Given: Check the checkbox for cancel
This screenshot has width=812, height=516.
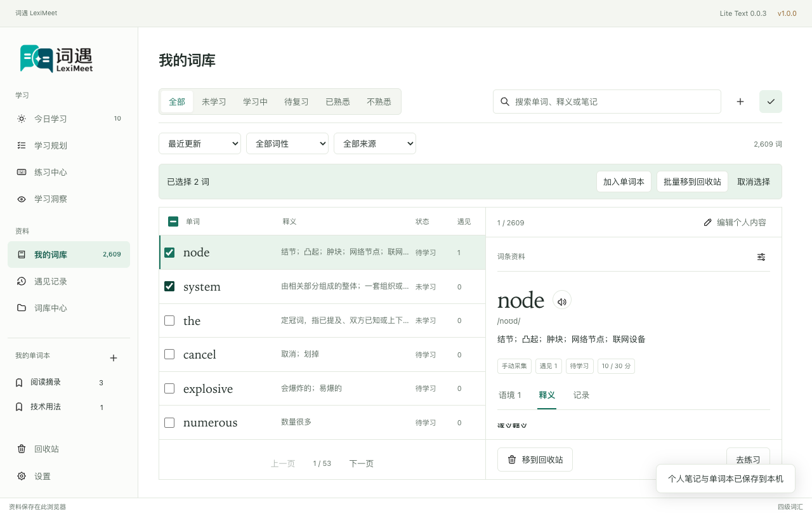Looking at the screenshot, I should point(169,354).
